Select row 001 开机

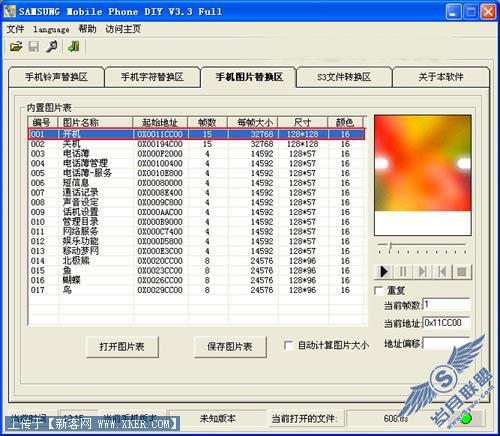[x=197, y=134]
